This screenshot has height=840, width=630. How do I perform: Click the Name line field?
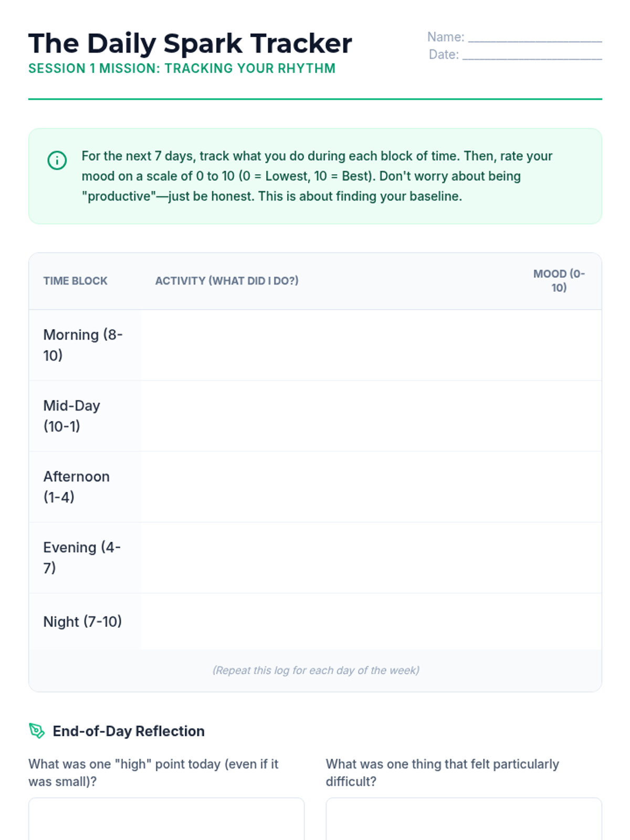click(534, 37)
